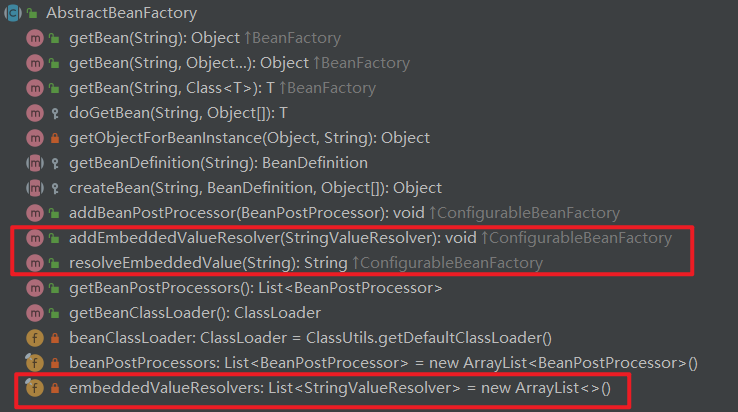Click the AbstractBeanFactory class icon

13,13
